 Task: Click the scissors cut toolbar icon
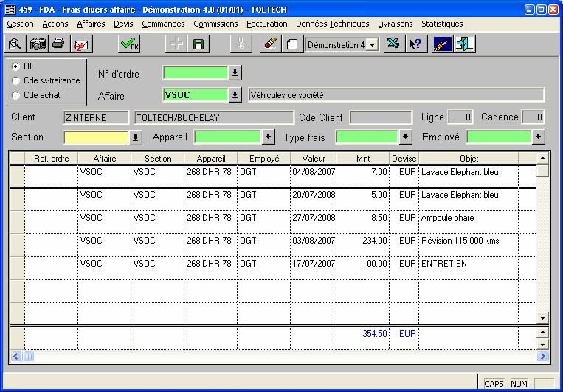coord(241,44)
